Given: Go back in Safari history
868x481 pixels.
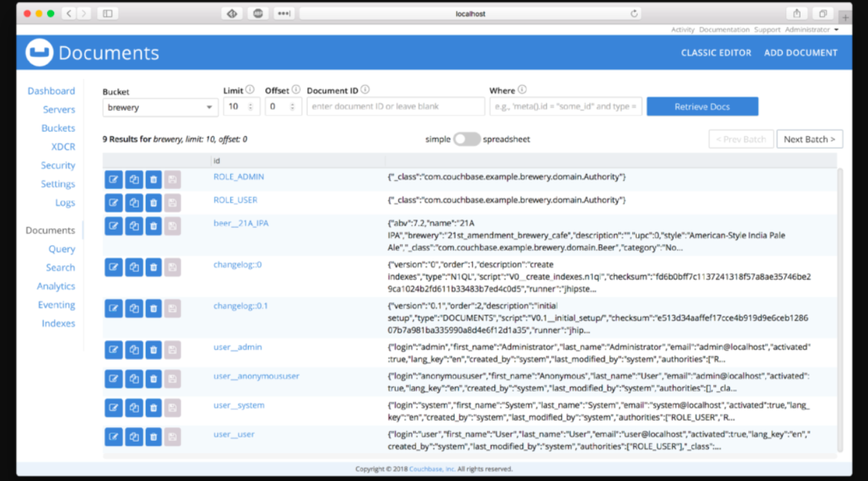Looking at the screenshot, I should (69, 13).
